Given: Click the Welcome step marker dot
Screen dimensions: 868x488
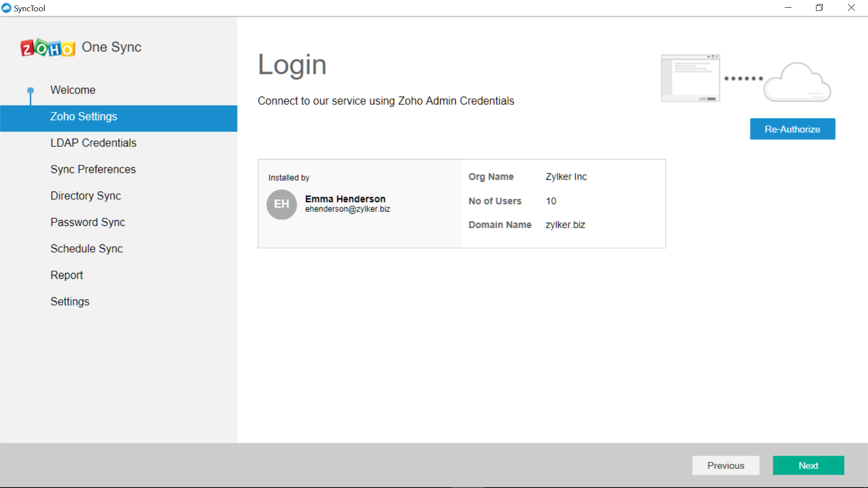Looking at the screenshot, I should [30, 90].
